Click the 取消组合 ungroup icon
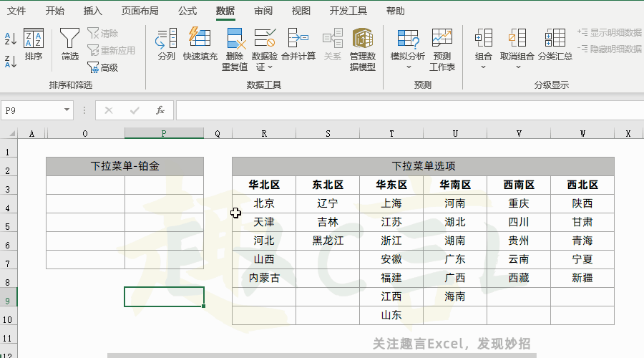Screen dimensions: 644x358 tap(517, 43)
